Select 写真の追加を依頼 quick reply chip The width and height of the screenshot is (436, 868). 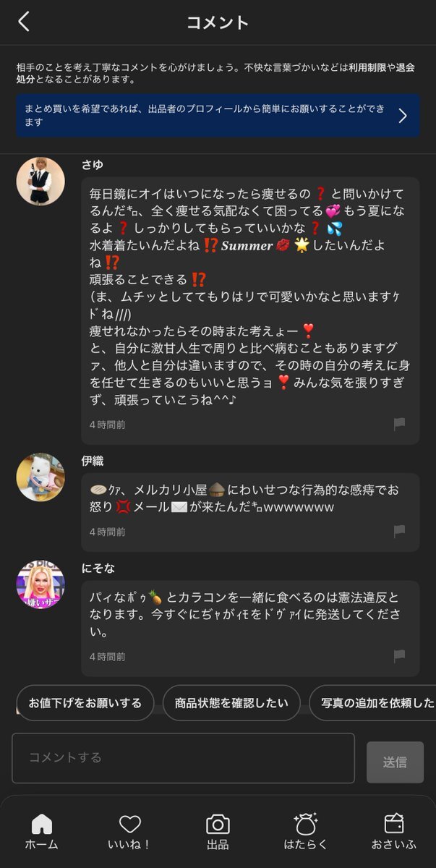(x=372, y=703)
